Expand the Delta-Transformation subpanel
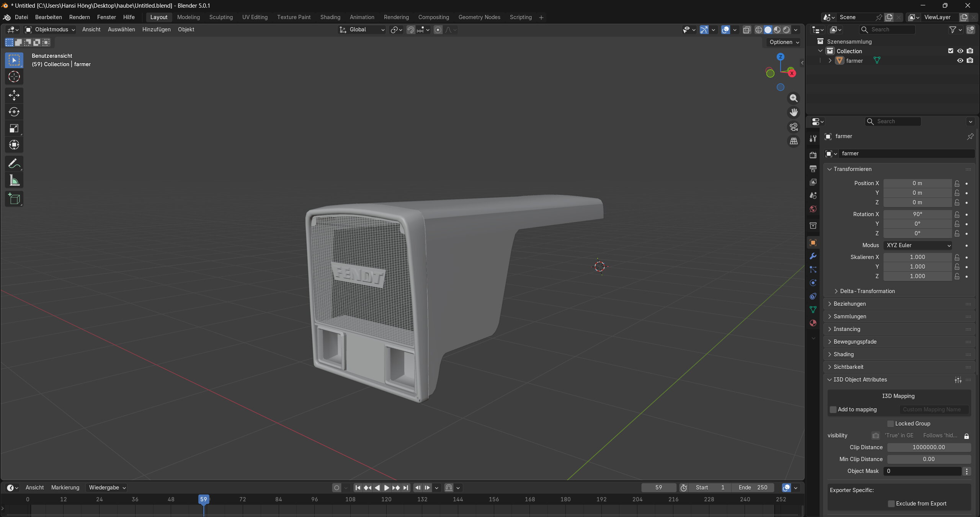 867,291
